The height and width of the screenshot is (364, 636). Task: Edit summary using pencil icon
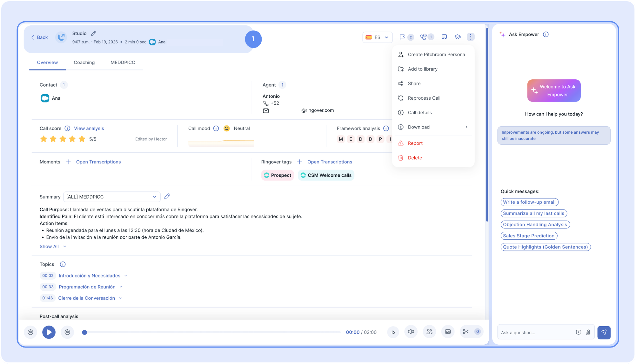pyautogui.click(x=167, y=196)
